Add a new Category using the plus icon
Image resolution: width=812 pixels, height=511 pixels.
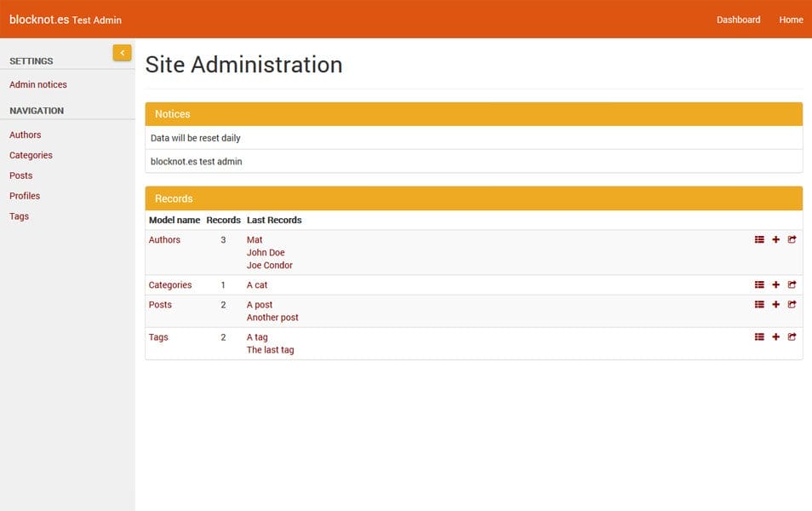[775, 284]
